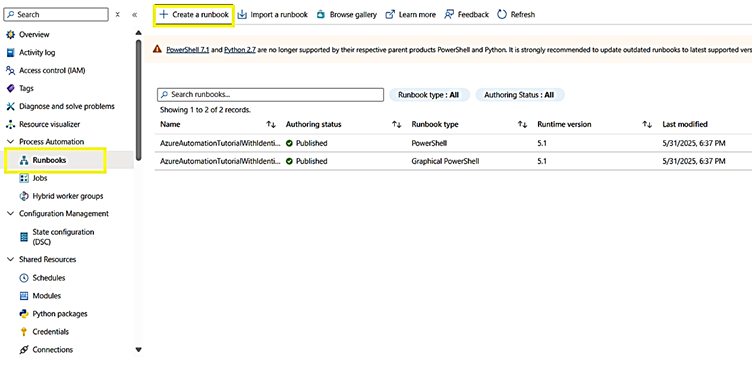Collapse the Configuration Management section
752x381 pixels.
click(x=11, y=214)
